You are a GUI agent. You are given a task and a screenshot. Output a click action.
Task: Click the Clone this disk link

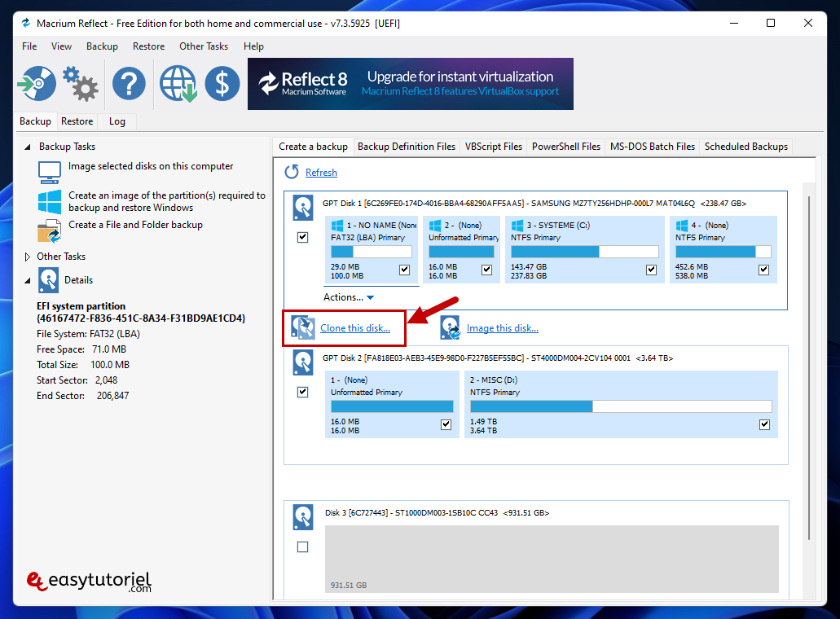click(355, 328)
